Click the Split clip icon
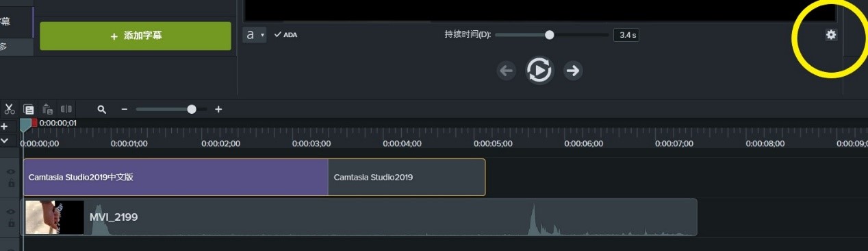The width and height of the screenshot is (868, 251). pos(66,109)
